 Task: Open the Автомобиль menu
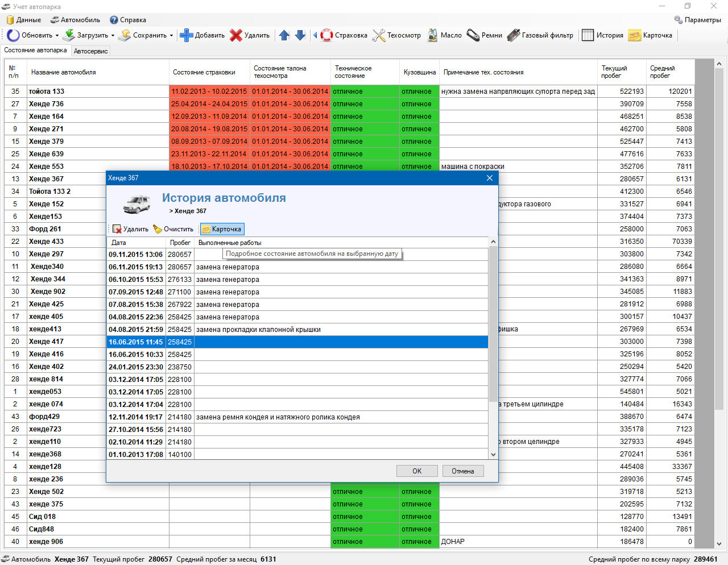[75, 20]
